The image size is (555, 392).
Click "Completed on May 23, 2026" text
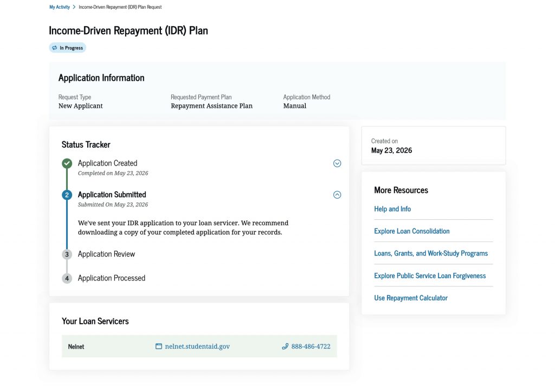point(113,173)
